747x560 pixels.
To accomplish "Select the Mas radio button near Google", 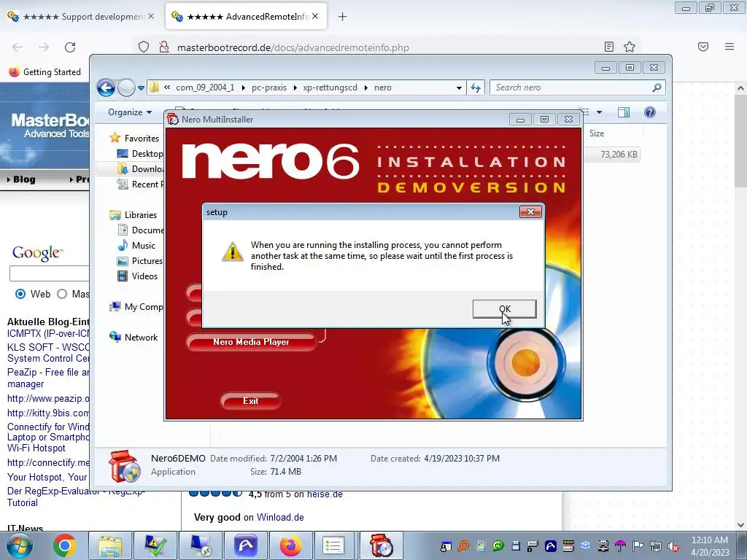I will point(62,294).
